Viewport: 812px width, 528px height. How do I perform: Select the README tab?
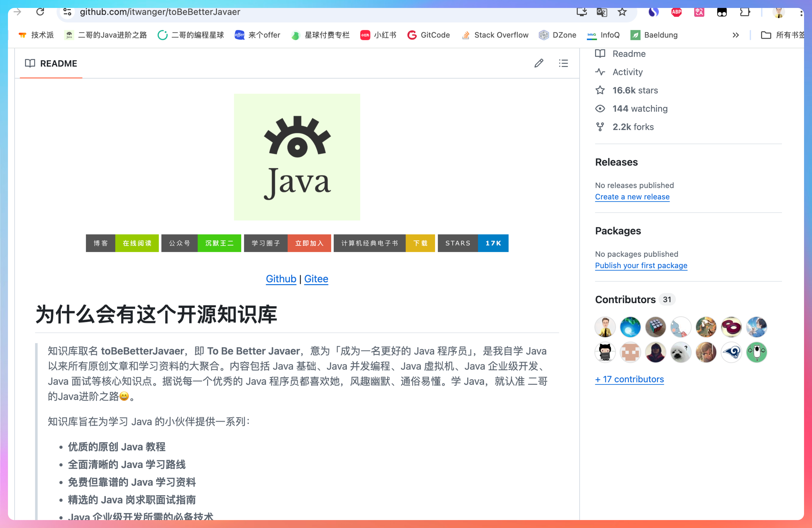51,64
